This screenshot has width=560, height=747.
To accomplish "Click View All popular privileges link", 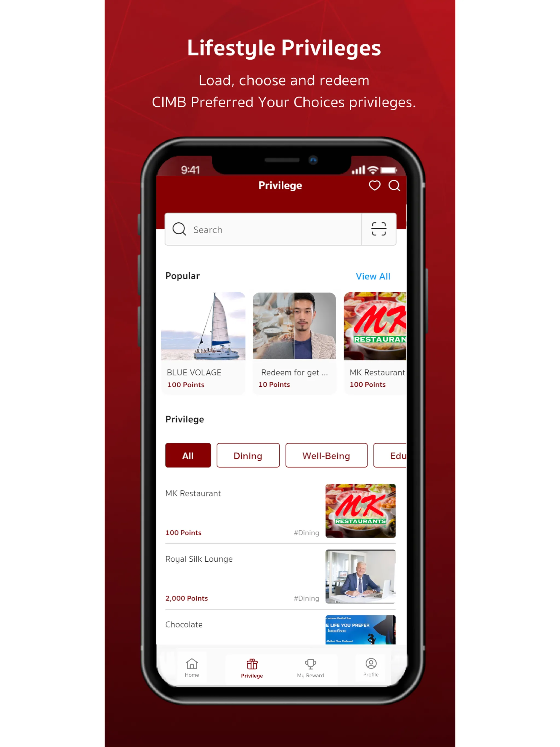I will click(x=374, y=276).
